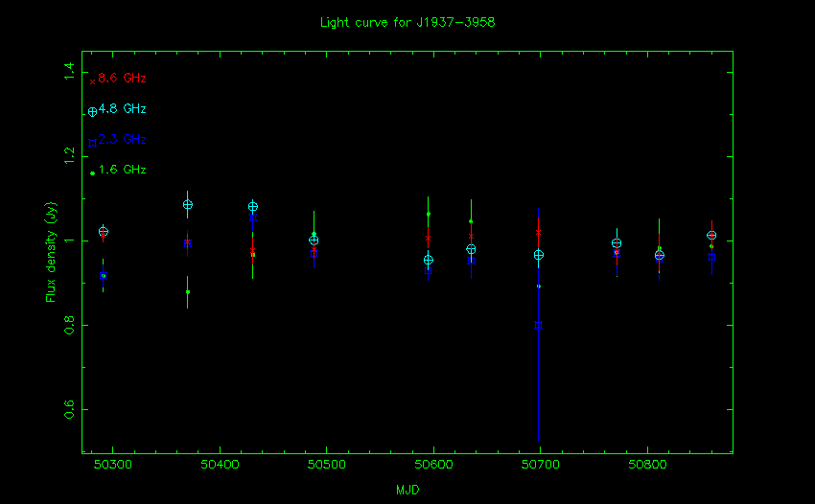The height and width of the screenshot is (504, 815).
Task: Pick the red 8.6 GHz cross near MJD 50595
Action: coord(429,239)
